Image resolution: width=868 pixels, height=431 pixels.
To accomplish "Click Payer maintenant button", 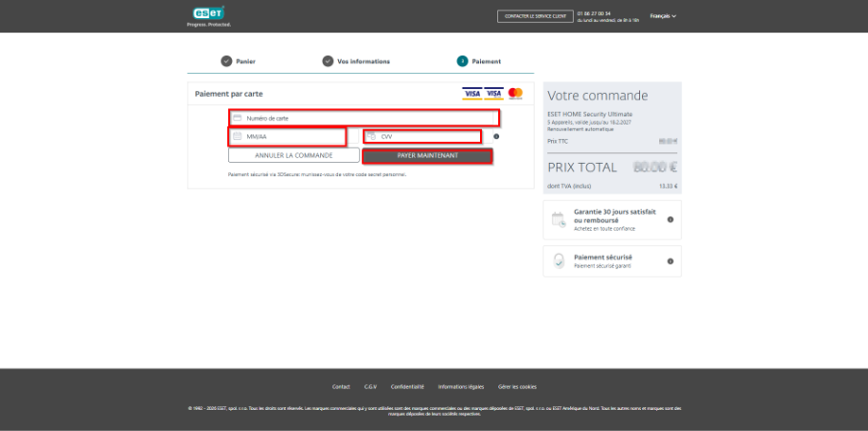I will [427, 156].
